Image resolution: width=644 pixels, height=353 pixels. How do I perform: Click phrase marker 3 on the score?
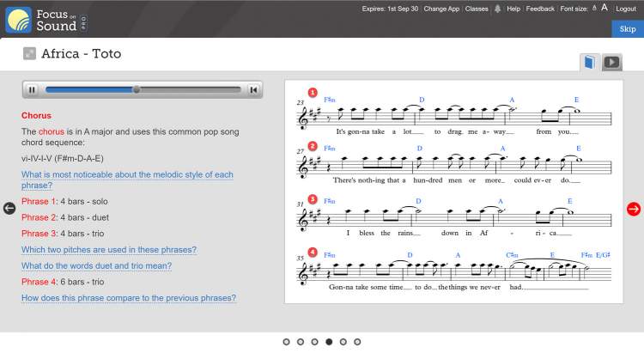pyautogui.click(x=313, y=199)
